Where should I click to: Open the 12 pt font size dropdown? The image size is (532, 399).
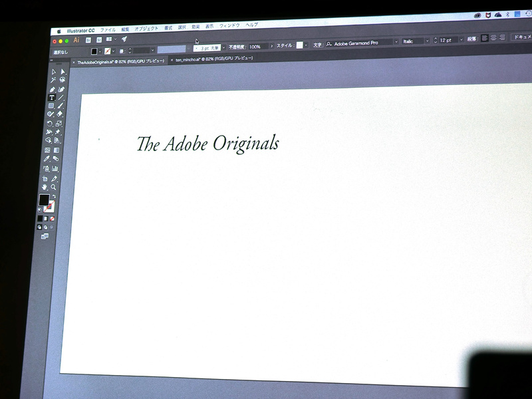461,40
